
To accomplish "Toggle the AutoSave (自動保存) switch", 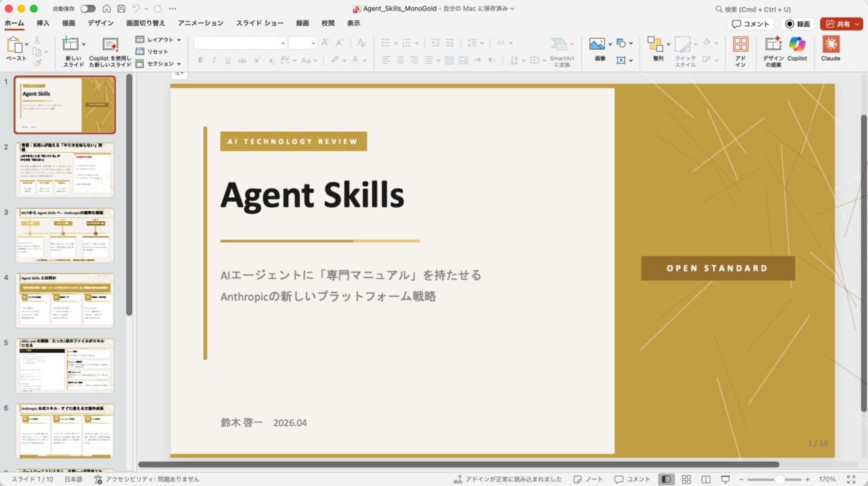I will click(88, 9).
